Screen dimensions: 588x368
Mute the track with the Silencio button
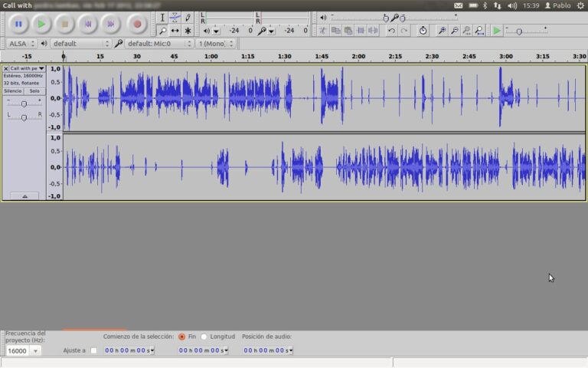(13, 91)
